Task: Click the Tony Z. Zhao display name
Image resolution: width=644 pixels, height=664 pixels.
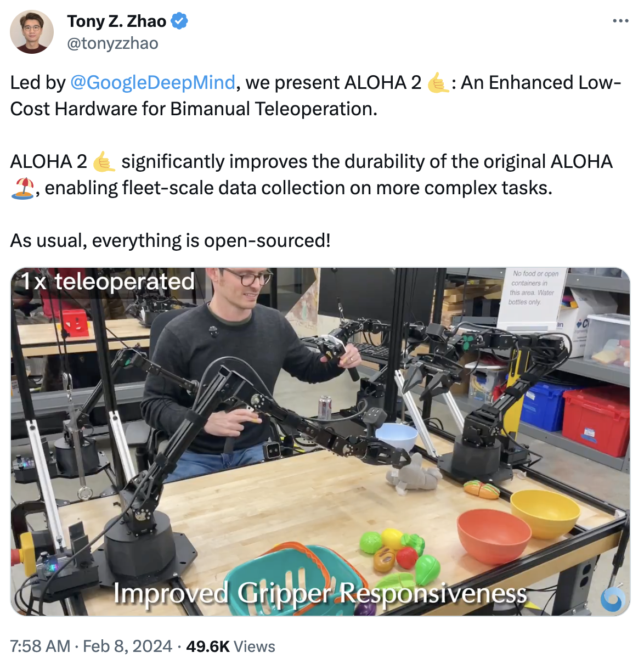Action: click(x=116, y=21)
